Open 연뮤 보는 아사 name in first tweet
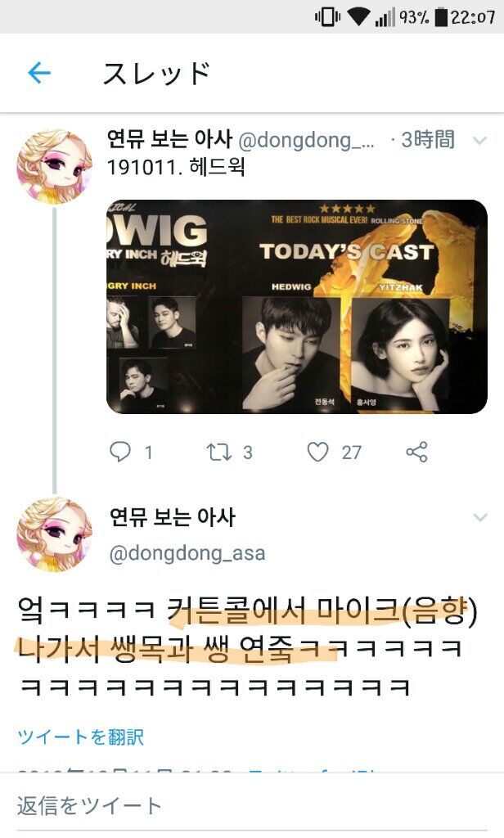Screen dimensions: 504x838 tap(169, 139)
